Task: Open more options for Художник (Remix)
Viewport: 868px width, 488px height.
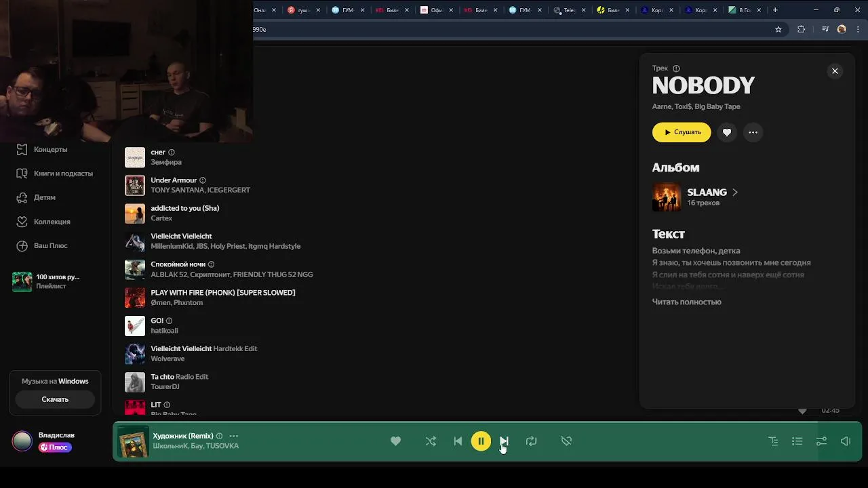Action: click(x=234, y=436)
